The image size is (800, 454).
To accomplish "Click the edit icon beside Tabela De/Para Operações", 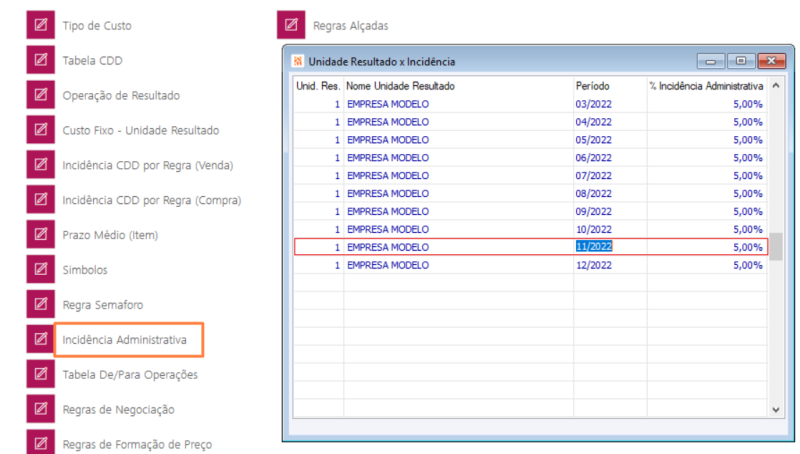I will (x=41, y=374).
